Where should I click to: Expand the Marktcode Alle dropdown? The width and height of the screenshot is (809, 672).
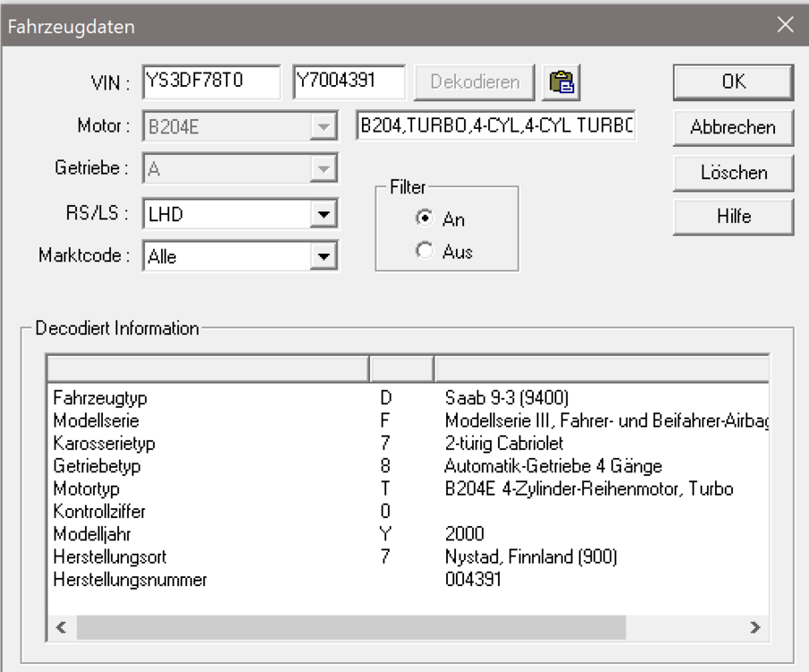click(323, 256)
